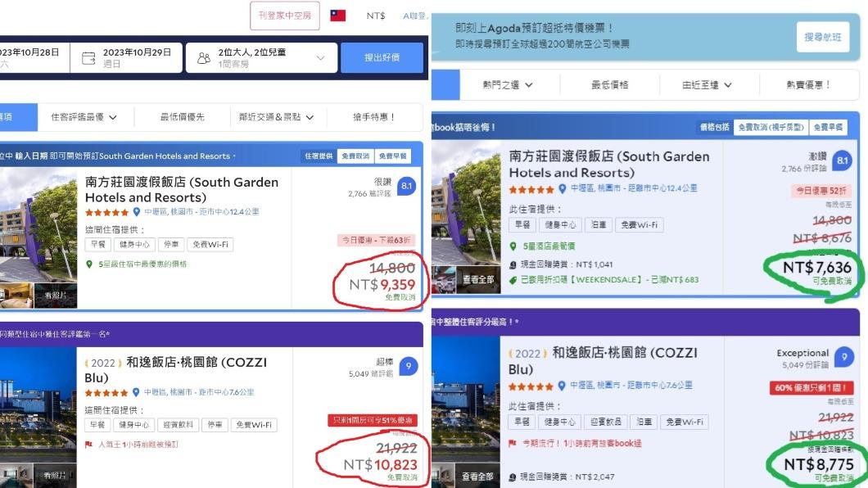Expand the 鄰近交通&景點 sort dropdown
The image size is (868, 488).
coord(276,117)
